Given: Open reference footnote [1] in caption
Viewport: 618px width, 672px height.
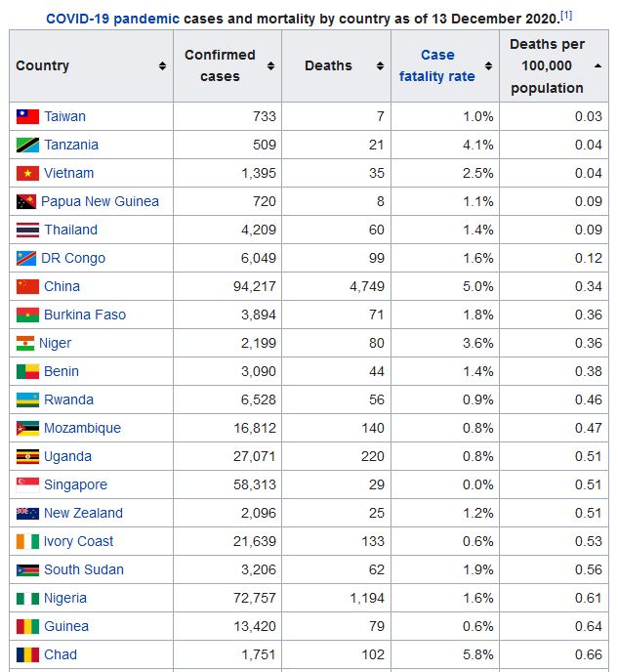Looking at the screenshot, I should tap(566, 16).
